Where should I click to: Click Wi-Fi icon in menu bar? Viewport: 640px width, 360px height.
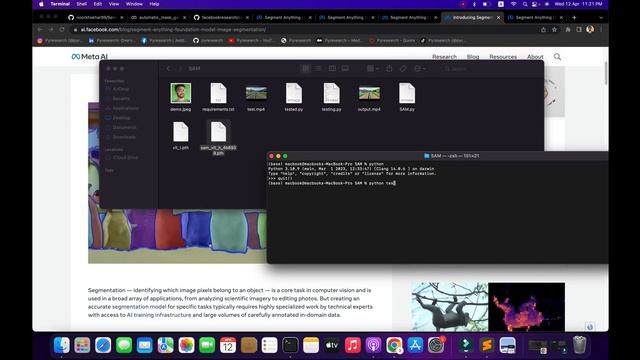(513, 4)
